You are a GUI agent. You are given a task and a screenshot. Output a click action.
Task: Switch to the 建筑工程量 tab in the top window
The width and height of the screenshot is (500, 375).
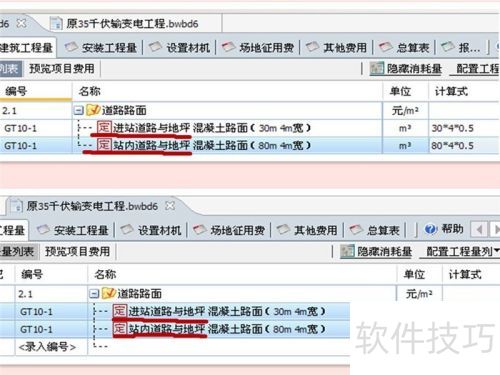[x=26, y=48]
